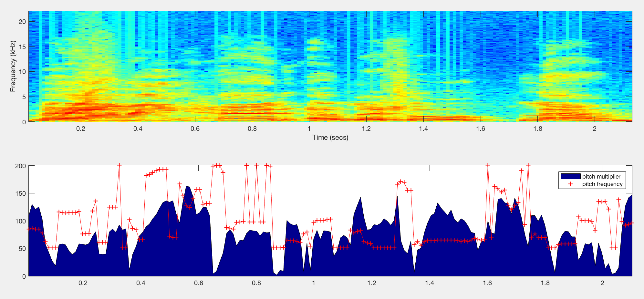Screen dimensions: 644x299
Task: Click the blue pitch multiplier legend swatch
Action: [x=570, y=176]
